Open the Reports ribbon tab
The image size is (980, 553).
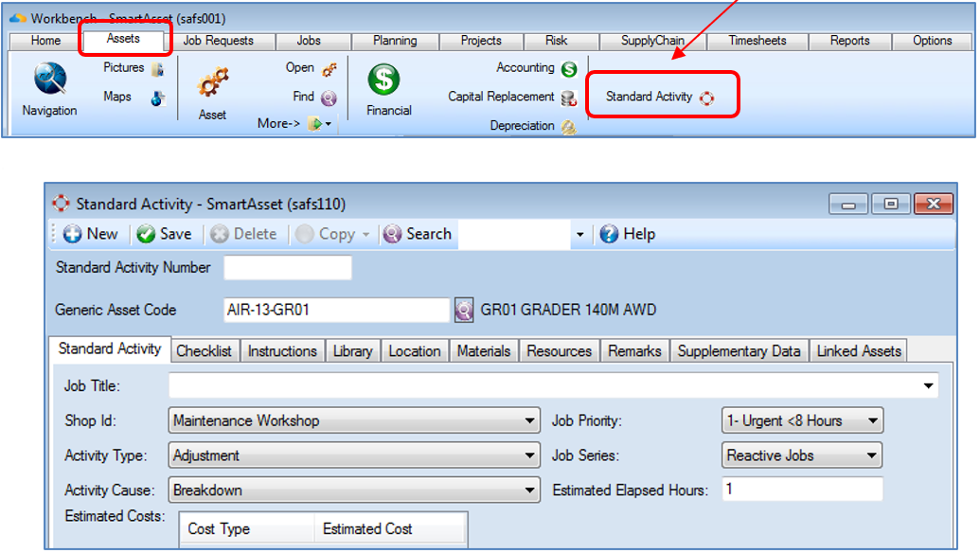850,41
